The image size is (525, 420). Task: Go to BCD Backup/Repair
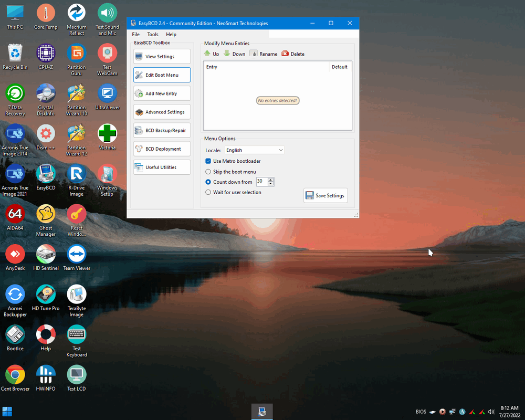(x=162, y=130)
